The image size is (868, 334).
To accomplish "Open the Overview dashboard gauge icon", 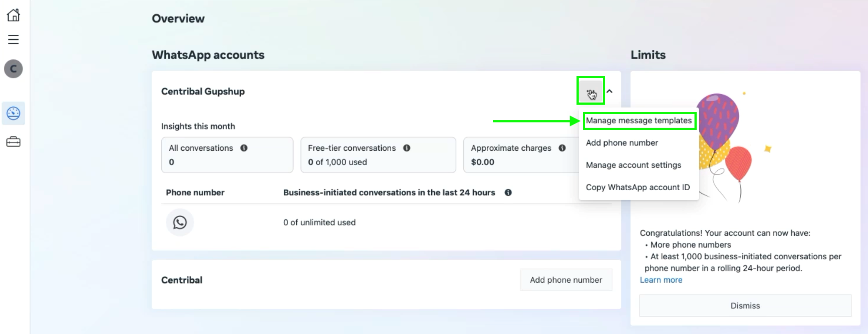I will 13,113.
